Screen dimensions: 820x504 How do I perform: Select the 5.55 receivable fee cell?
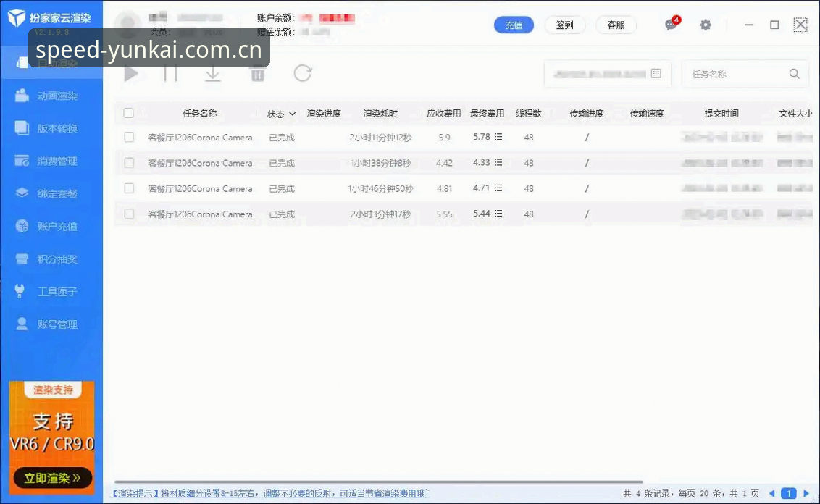click(x=444, y=214)
